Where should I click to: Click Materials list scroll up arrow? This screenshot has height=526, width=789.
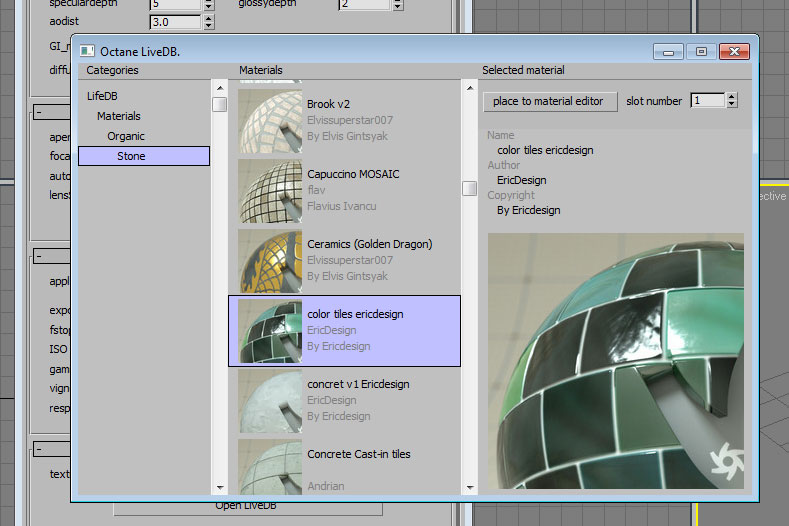469,88
